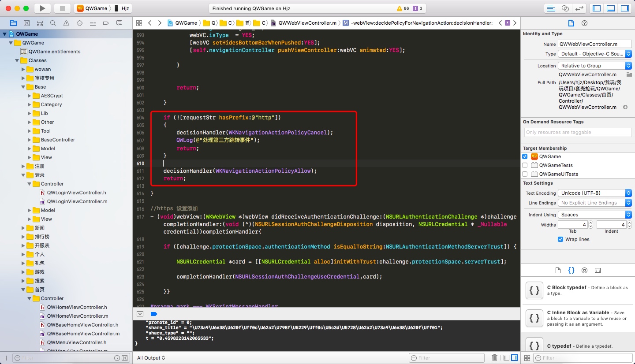Open the Symbol navigator
Screen dimensions: 635x364
40,23
